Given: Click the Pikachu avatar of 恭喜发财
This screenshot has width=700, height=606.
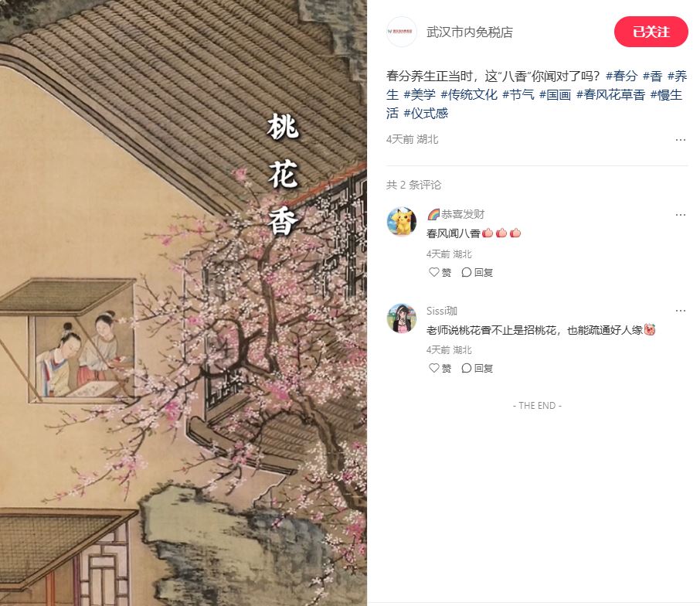Looking at the screenshot, I should (401, 221).
